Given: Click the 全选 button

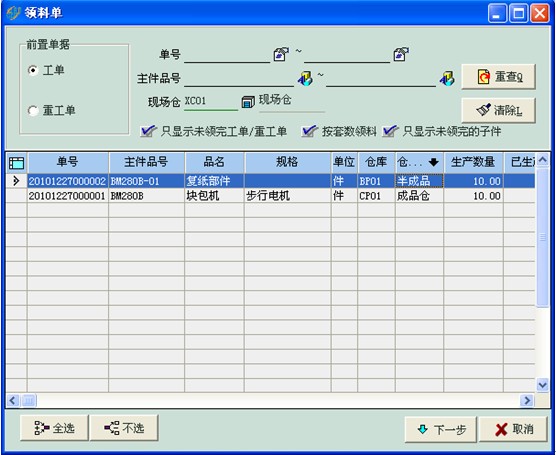Looking at the screenshot, I should coord(54,428).
